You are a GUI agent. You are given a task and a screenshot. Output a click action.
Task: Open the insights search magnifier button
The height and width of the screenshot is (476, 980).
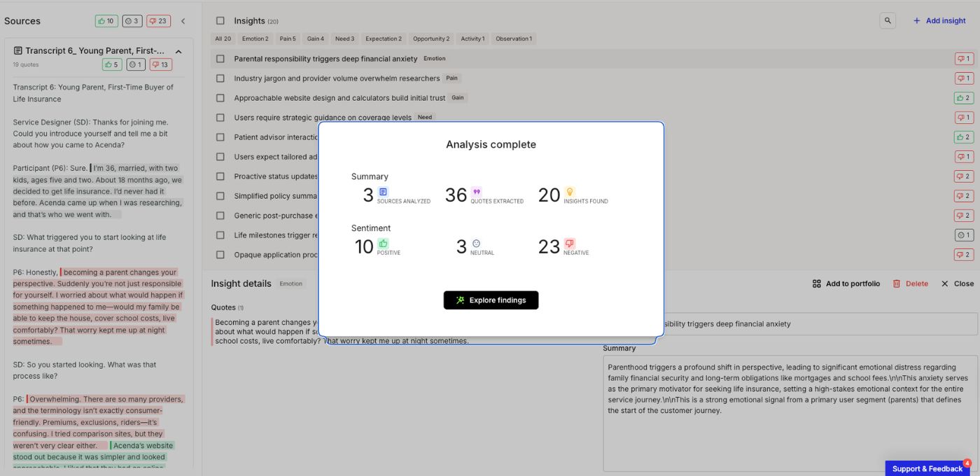pyautogui.click(x=888, y=21)
